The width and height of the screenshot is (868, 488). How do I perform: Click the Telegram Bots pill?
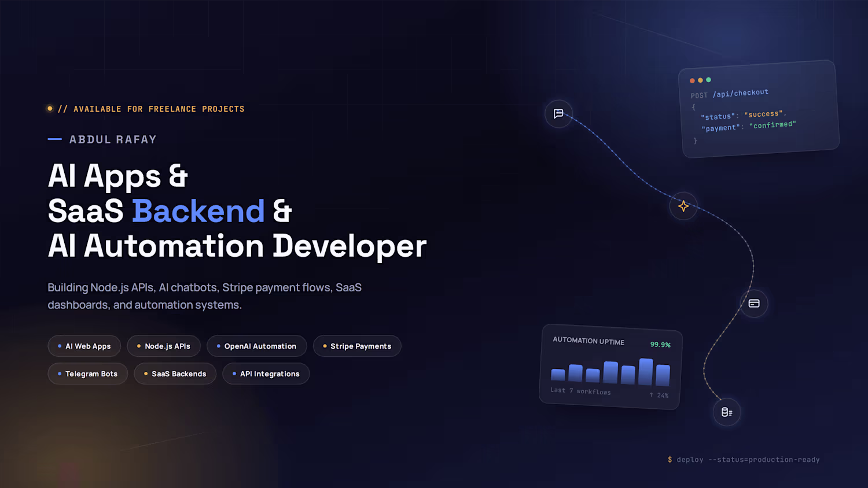pos(88,374)
